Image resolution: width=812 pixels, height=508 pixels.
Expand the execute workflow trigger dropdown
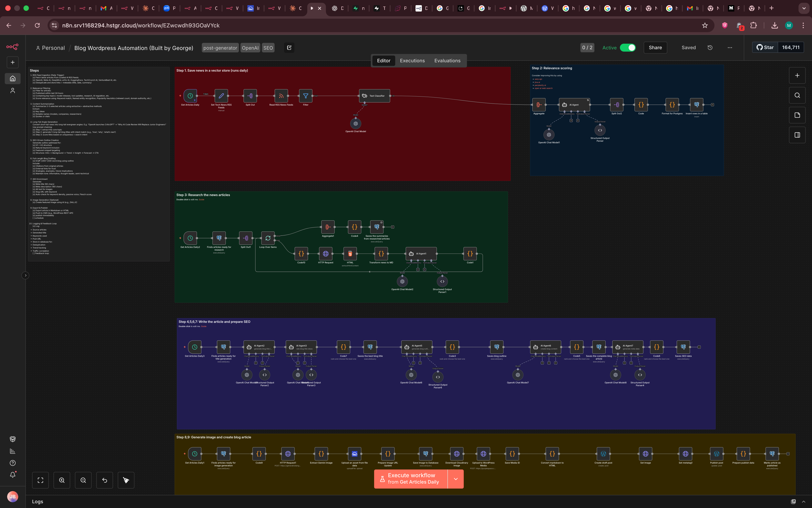(x=456, y=479)
